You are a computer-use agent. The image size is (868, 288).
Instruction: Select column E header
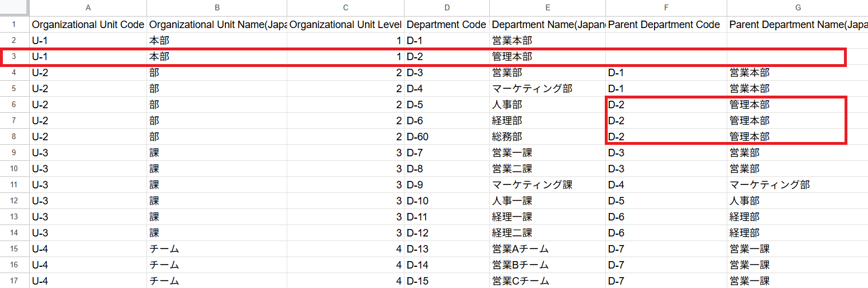click(x=548, y=7)
